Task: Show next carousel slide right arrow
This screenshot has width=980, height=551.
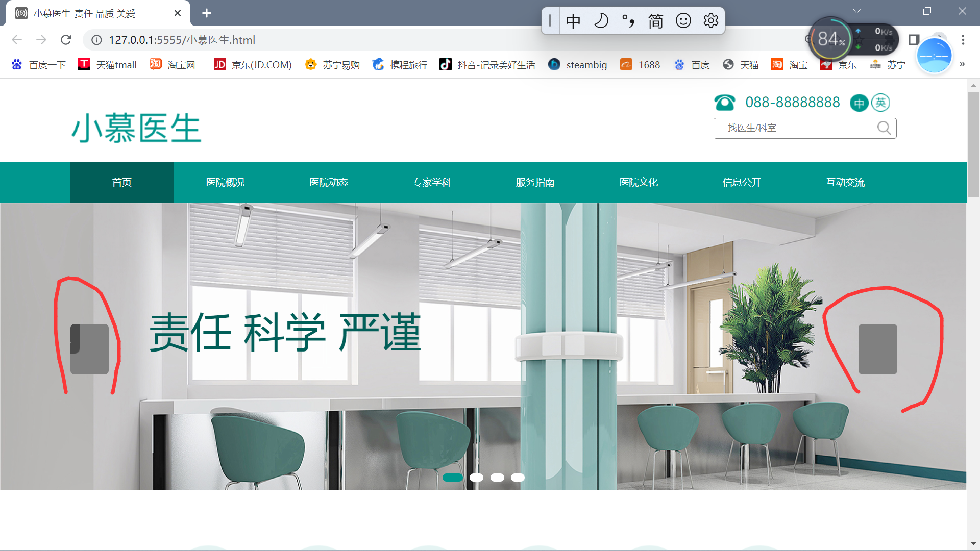Action: [x=877, y=349]
